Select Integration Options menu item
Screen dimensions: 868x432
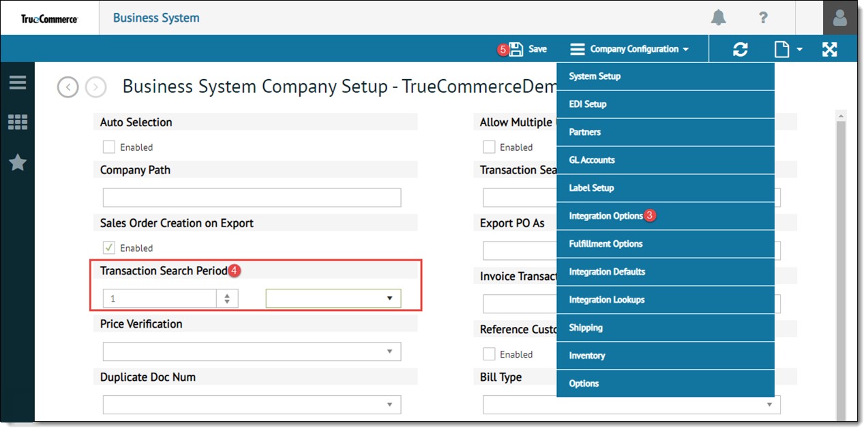665,216
